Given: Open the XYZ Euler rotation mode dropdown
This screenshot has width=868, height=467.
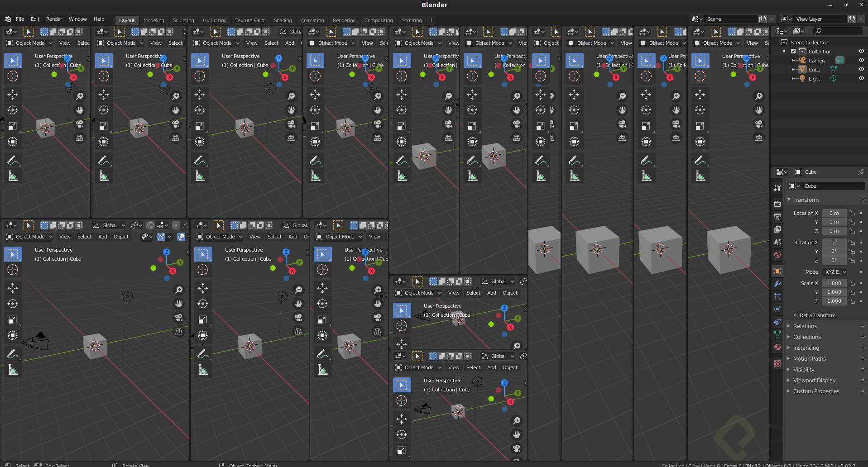Looking at the screenshot, I should point(834,272).
